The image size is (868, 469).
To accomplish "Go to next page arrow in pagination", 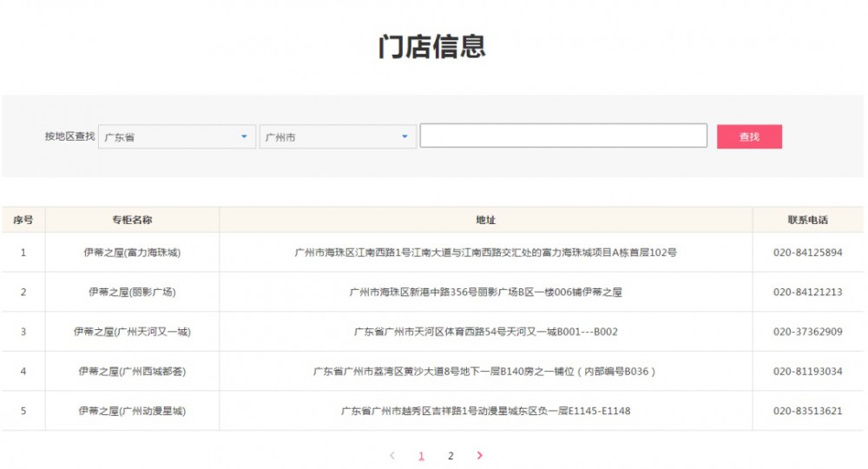I will click(479, 455).
